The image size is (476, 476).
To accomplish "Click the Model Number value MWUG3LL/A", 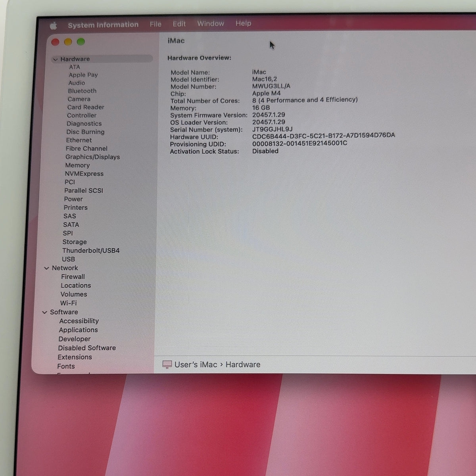I will tap(271, 86).
